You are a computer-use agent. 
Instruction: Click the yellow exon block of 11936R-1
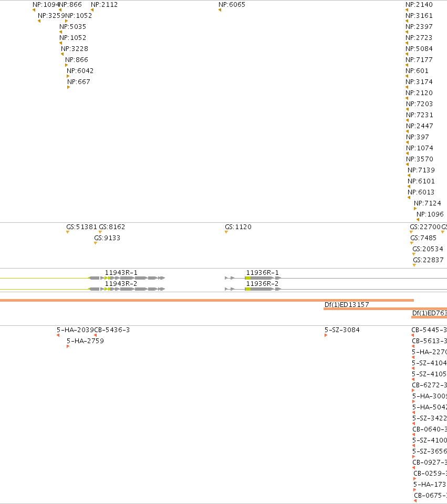pyautogui.click(x=248, y=278)
